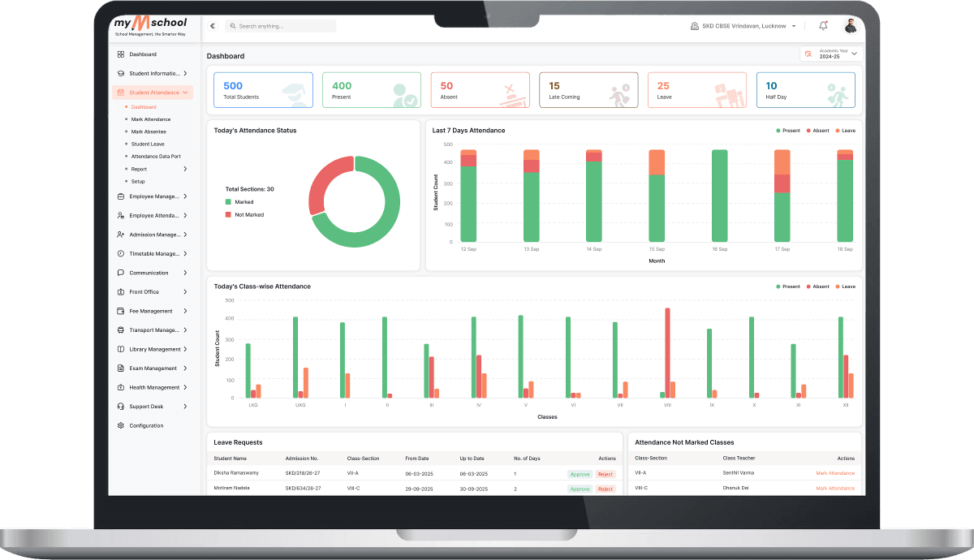Open Configuration gear icon in sidebar
The image size is (974, 560).
[121, 425]
